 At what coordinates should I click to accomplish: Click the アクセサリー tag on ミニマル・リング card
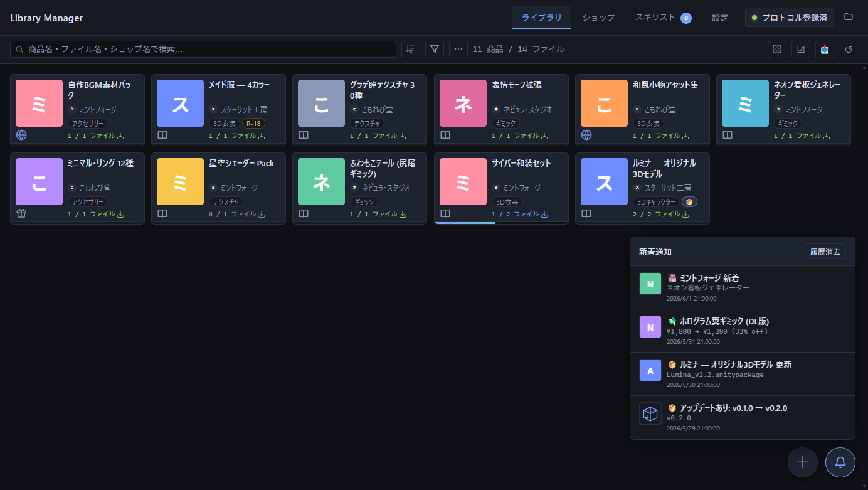click(88, 202)
